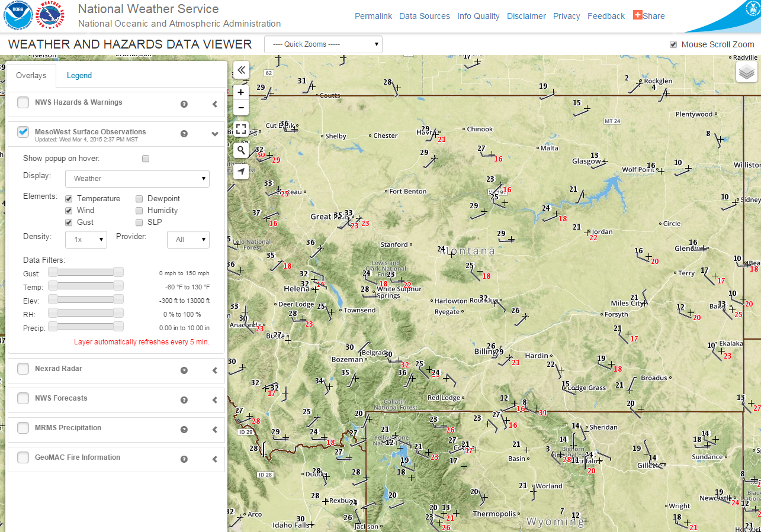Click the Great Falls station on map
Screen dimensions: 761x532
click(330, 217)
